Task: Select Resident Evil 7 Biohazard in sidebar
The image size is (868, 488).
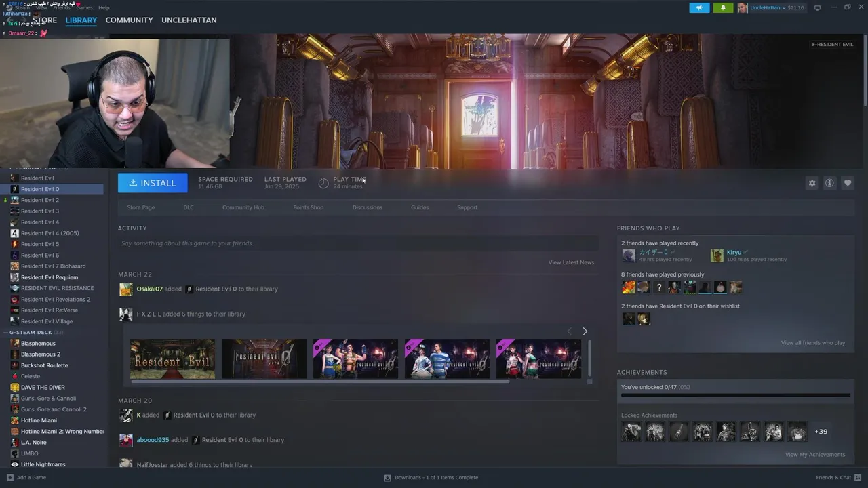Action: pos(52,266)
